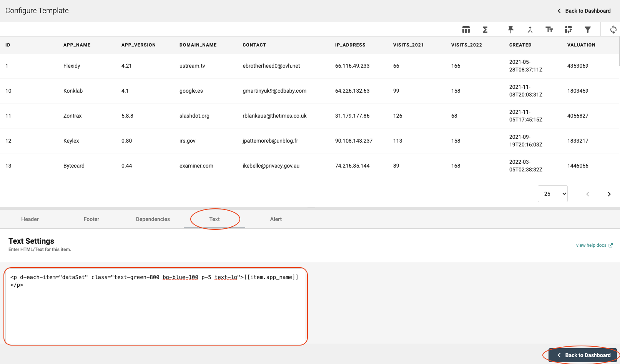
Task: Click the table columns icon in toolbar
Action: [x=466, y=30]
